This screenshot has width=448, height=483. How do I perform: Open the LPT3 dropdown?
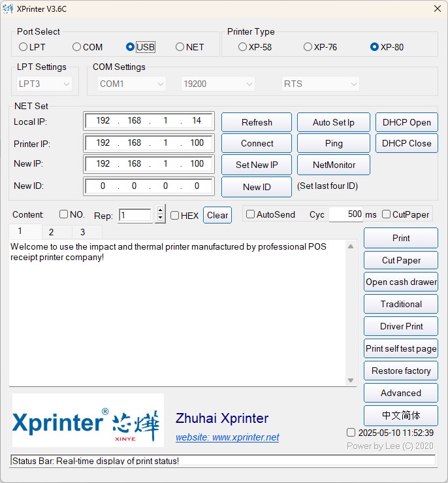point(44,84)
